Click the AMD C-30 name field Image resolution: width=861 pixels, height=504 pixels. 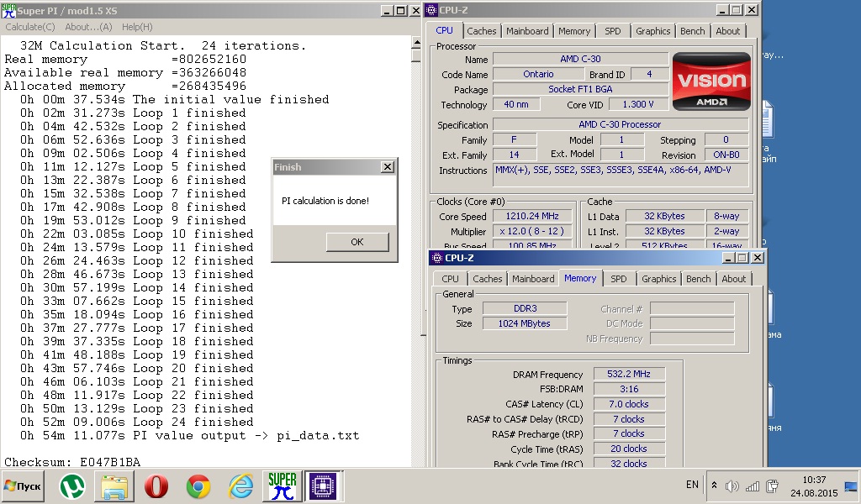580,59
